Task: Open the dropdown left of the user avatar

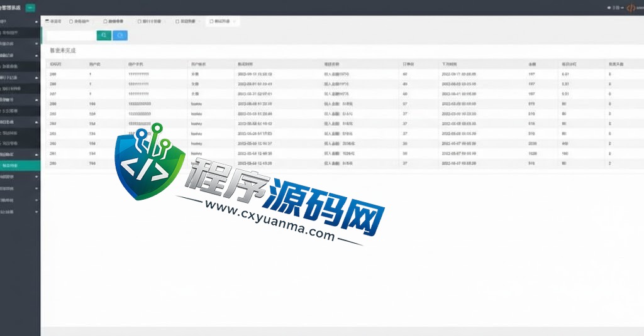Action: 615,8
